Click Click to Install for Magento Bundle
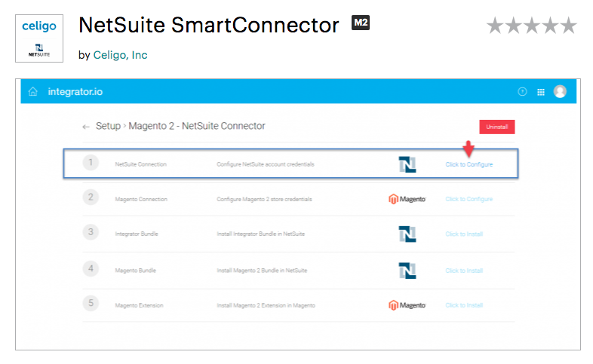 [464, 271]
